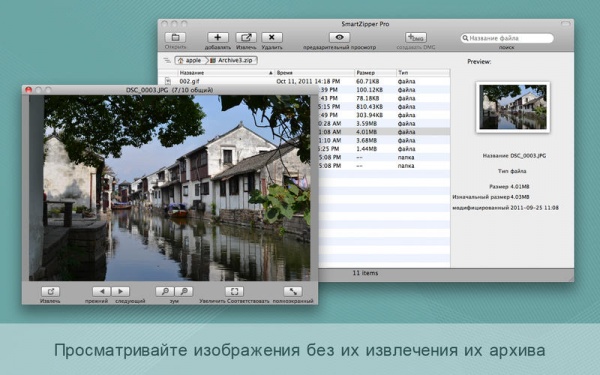Image resolution: width=600 pixels, height=375 pixels.
Task: Click the toolbar pill button in SmartZipper title bar
Action: tap(565, 24)
